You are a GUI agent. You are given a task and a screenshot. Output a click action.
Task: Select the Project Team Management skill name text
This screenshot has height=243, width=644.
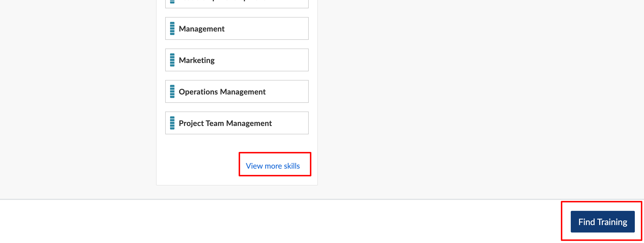(x=225, y=123)
